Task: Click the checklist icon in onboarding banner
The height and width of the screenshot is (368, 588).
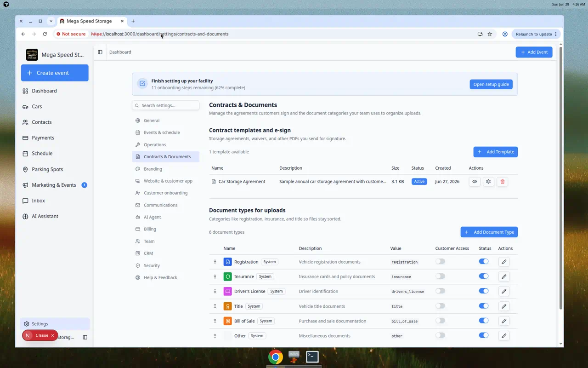Action: click(142, 84)
